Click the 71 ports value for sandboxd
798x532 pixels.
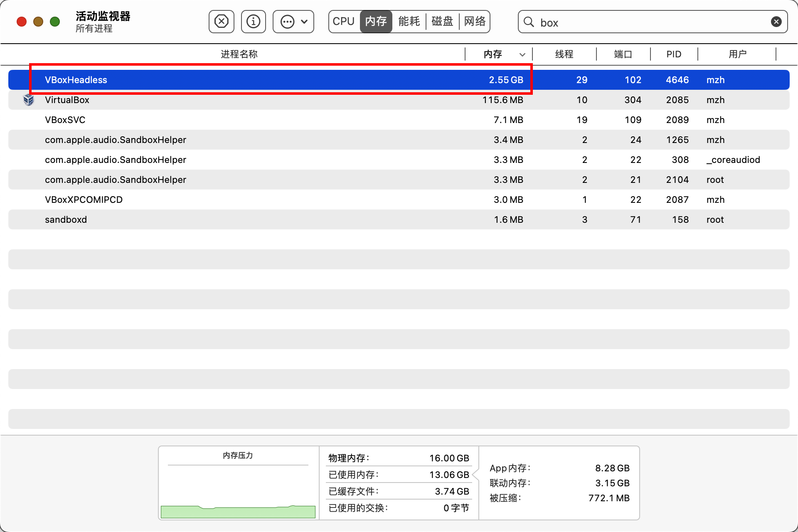click(x=635, y=219)
